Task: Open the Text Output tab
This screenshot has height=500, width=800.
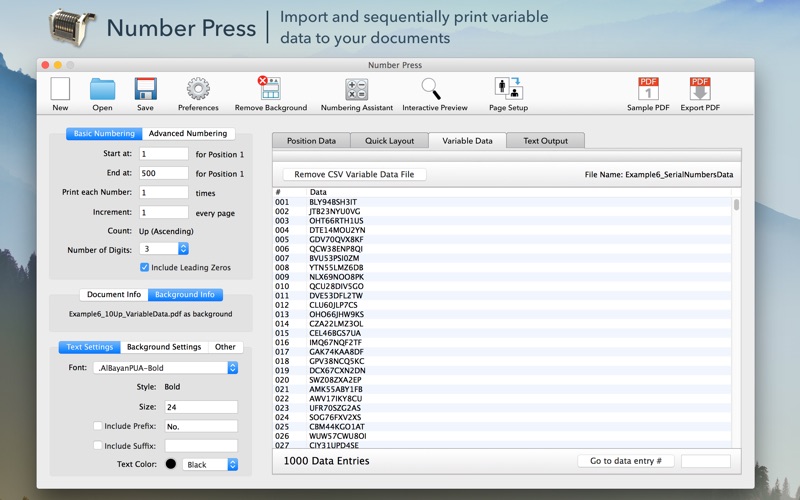Action: click(x=545, y=141)
